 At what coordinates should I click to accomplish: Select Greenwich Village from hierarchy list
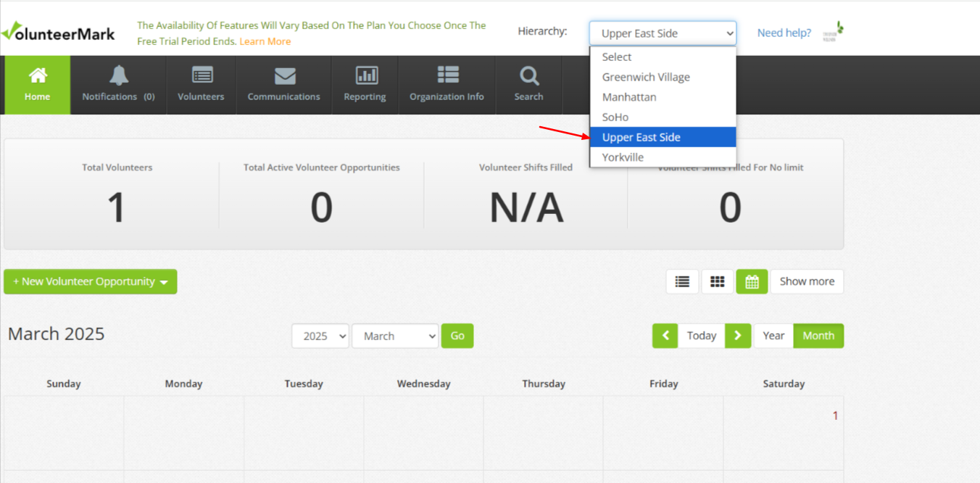point(646,77)
